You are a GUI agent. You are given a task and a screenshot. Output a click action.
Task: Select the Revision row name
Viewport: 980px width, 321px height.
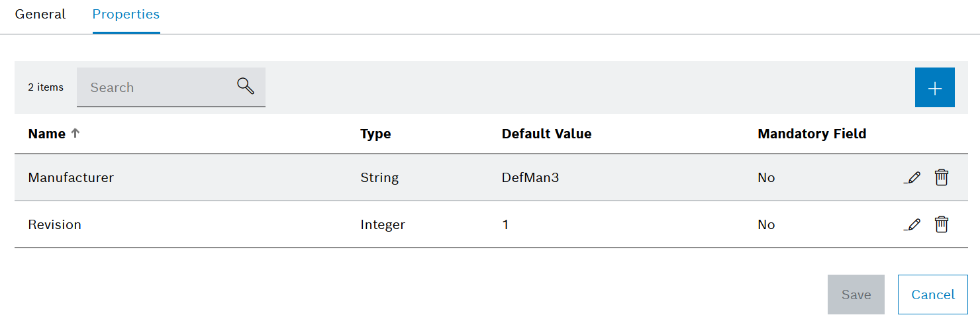[54, 224]
